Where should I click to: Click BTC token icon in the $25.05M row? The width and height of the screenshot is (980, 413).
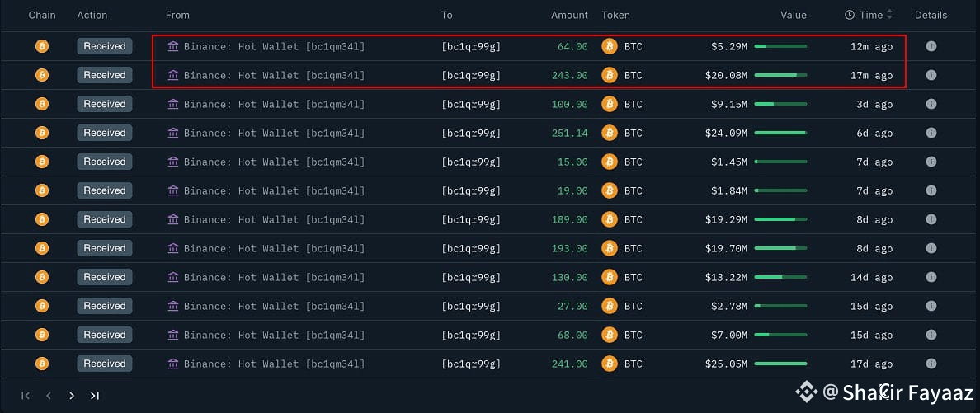(610, 364)
